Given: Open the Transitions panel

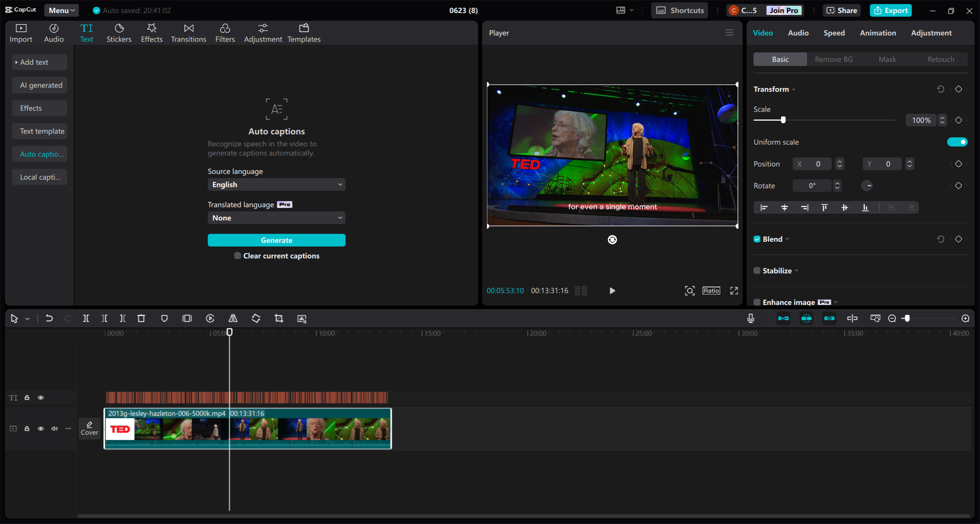Looking at the screenshot, I should coord(188,33).
